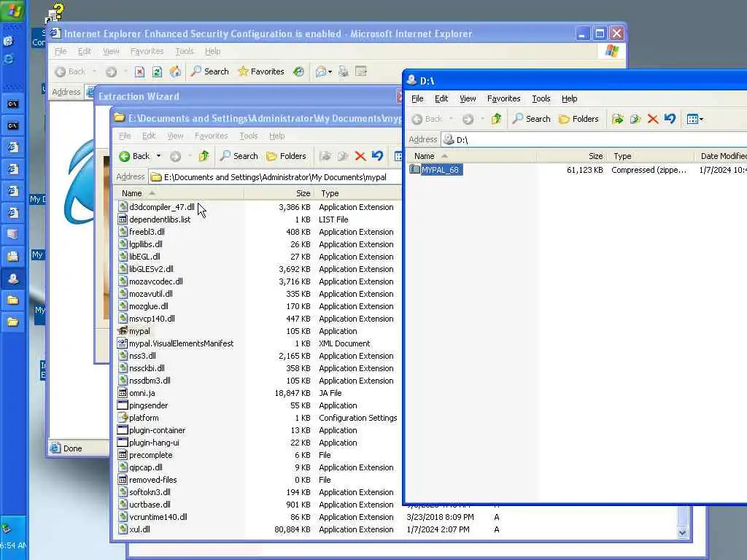Select xul.dll file
747x560 pixels.
click(x=134, y=529)
